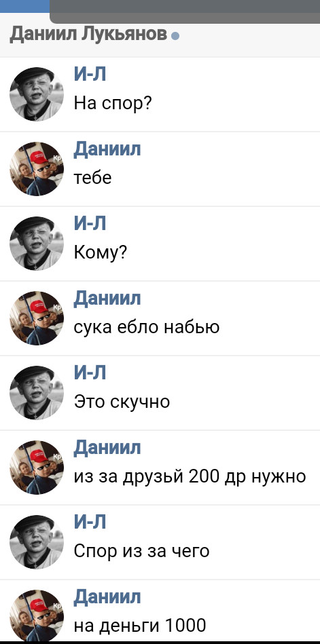Click sender name Даниил above 'тебе'
This screenshot has width=320, height=644.
coord(107,149)
